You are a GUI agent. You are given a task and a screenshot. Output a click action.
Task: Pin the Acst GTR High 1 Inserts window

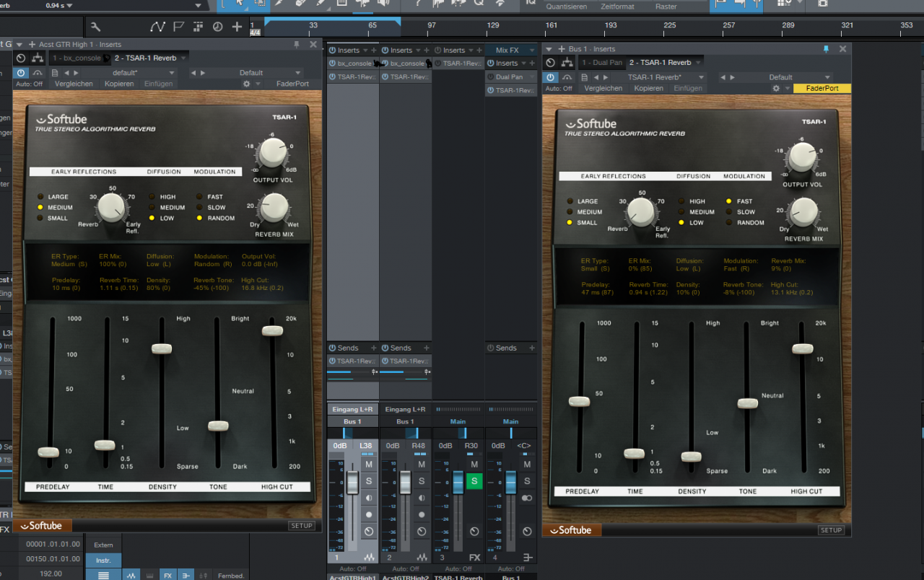pos(297,45)
